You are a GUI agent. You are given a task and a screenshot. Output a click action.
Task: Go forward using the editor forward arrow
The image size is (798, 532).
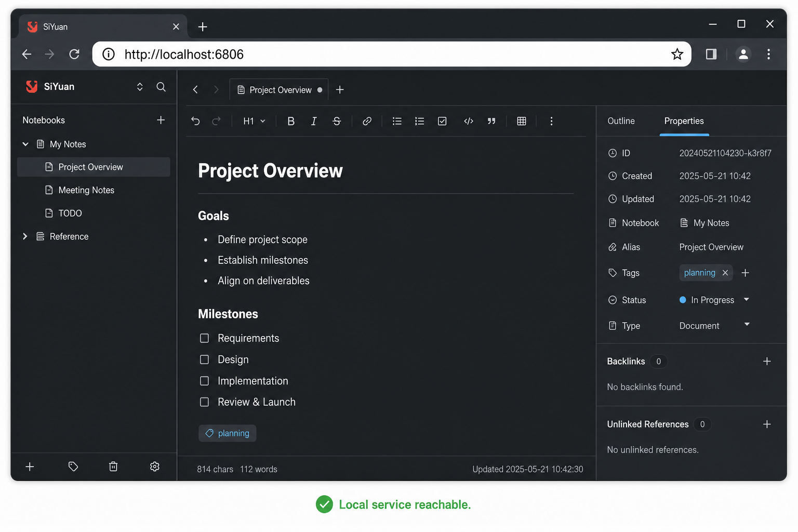[216, 90]
